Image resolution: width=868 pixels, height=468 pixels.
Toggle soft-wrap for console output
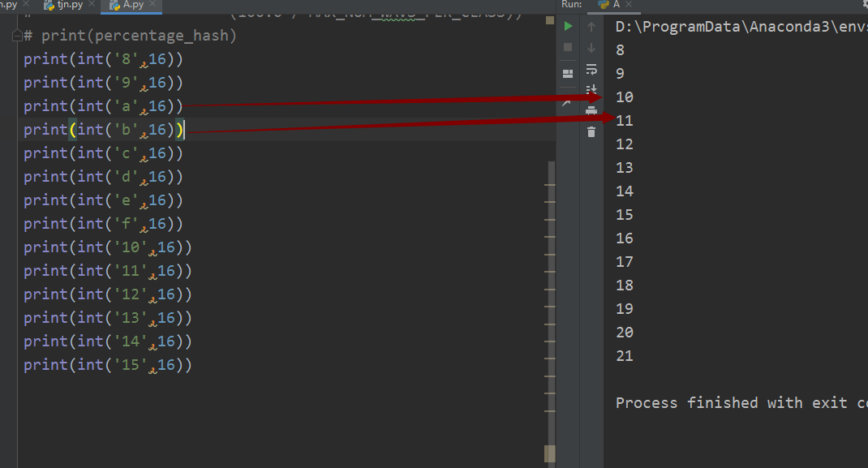pyautogui.click(x=591, y=71)
